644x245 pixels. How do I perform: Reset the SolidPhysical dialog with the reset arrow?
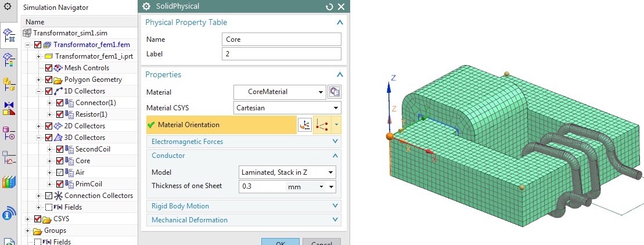pyautogui.click(x=329, y=7)
